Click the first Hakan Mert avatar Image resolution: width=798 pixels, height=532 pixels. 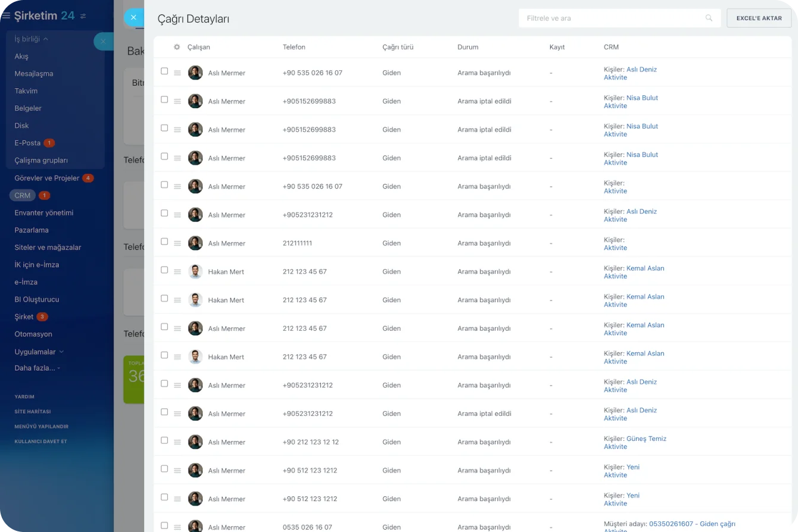point(195,272)
